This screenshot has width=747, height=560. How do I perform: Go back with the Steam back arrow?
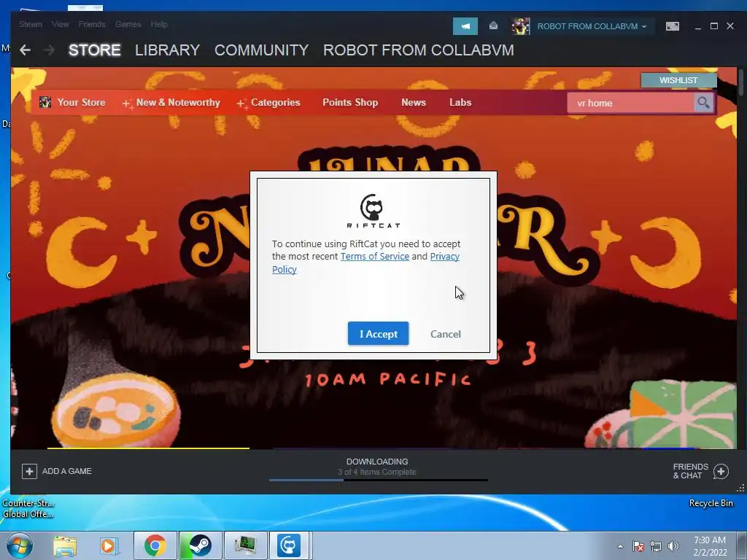point(26,50)
